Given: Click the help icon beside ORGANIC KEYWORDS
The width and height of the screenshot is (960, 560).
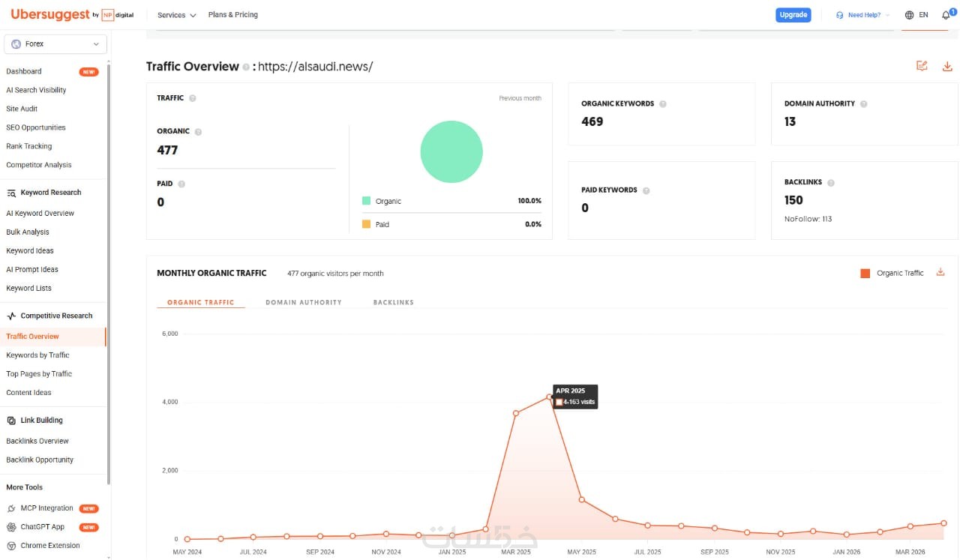Looking at the screenshot, I should [x=663, y=104].
